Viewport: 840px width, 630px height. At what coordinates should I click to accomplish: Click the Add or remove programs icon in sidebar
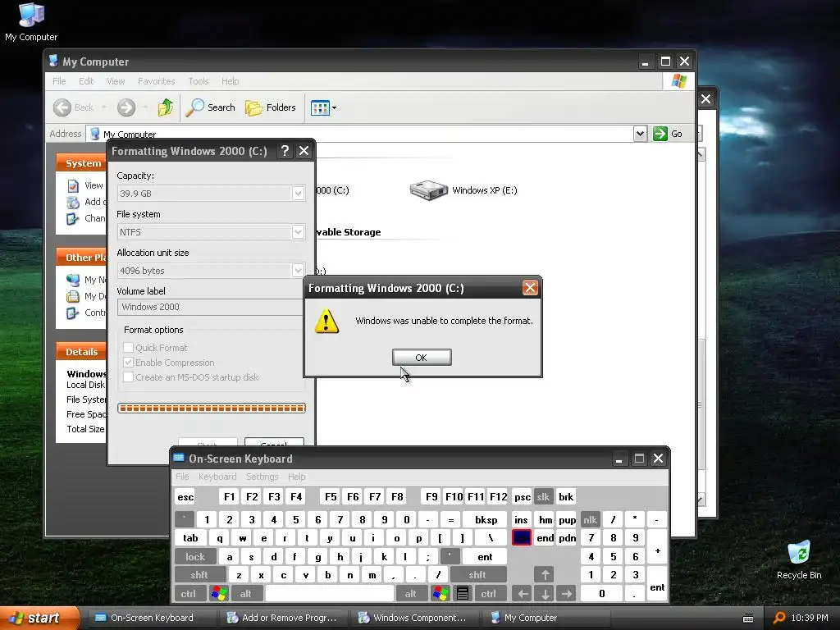[73, 202]
